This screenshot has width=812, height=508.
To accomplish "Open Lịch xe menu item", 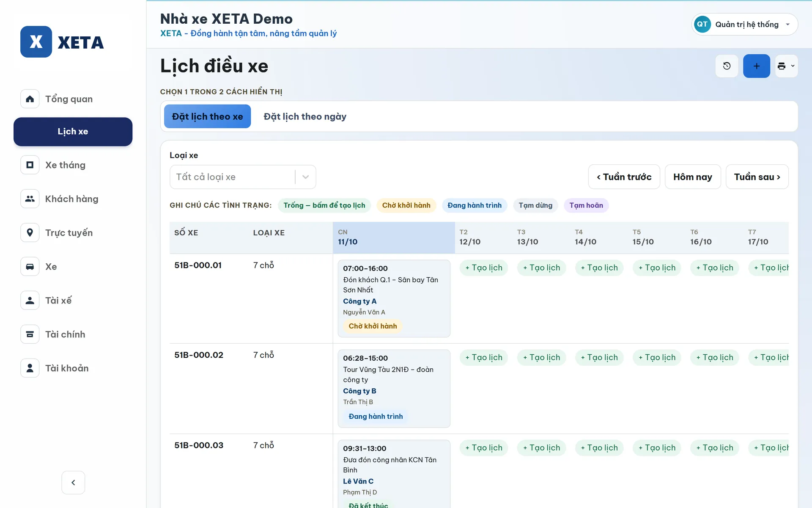I will (73, 132).
